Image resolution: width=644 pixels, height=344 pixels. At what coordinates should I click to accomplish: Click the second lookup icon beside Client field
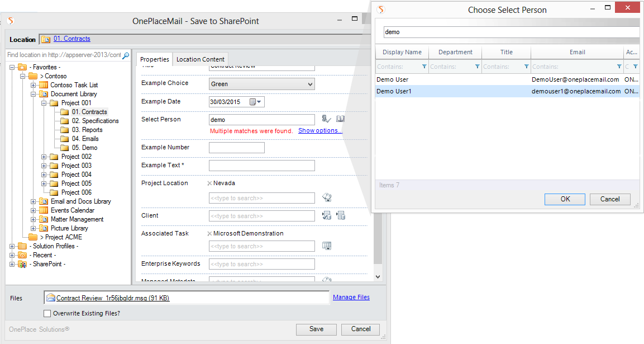coord(341,216)
